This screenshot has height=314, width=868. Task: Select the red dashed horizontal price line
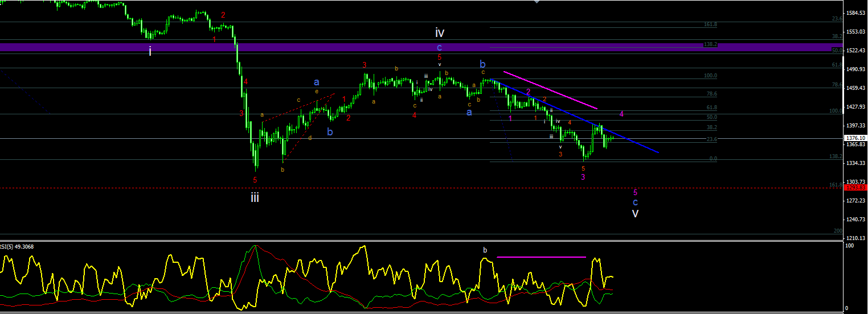[421, 188]
